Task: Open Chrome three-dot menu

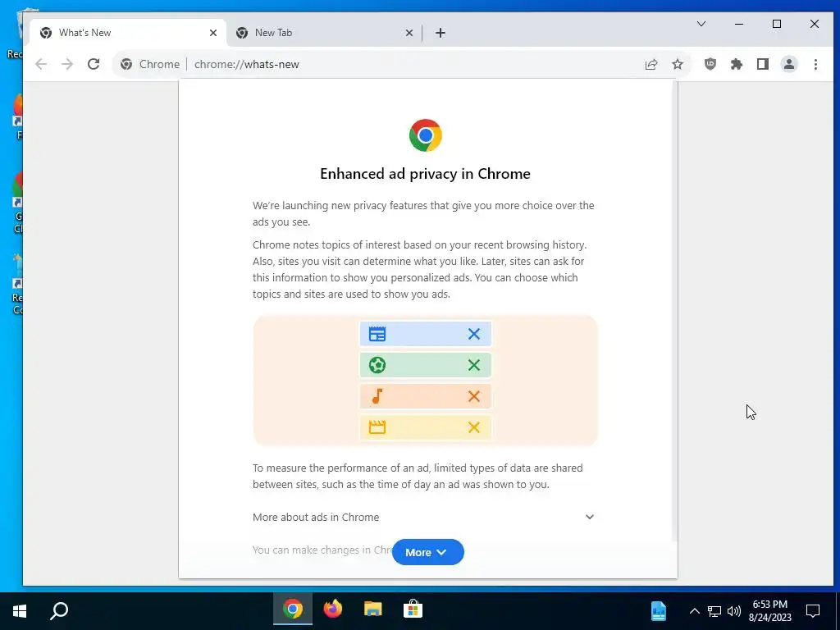Action: point(816,64)
